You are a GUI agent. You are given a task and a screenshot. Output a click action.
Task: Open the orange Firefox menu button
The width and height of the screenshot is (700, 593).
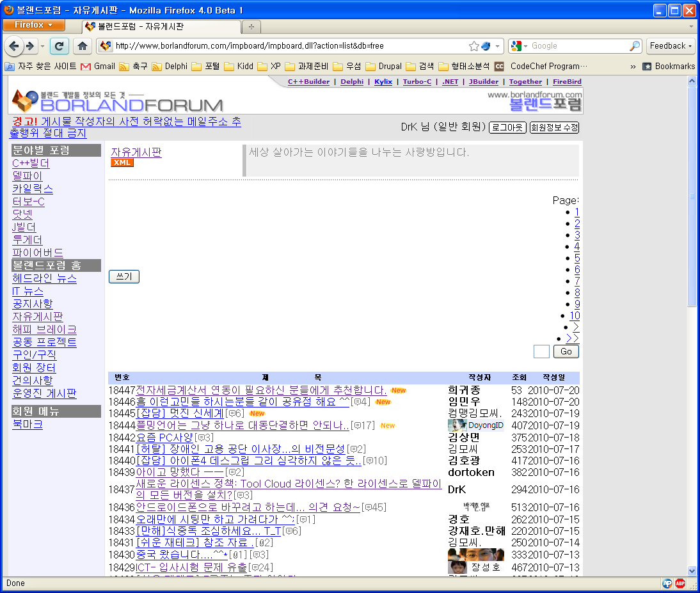click(x=33, y=25)
